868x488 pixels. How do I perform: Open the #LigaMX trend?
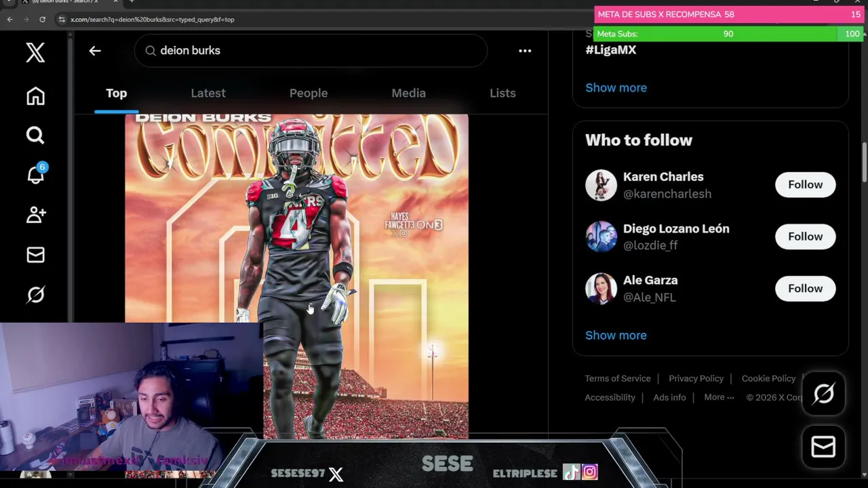610,49
